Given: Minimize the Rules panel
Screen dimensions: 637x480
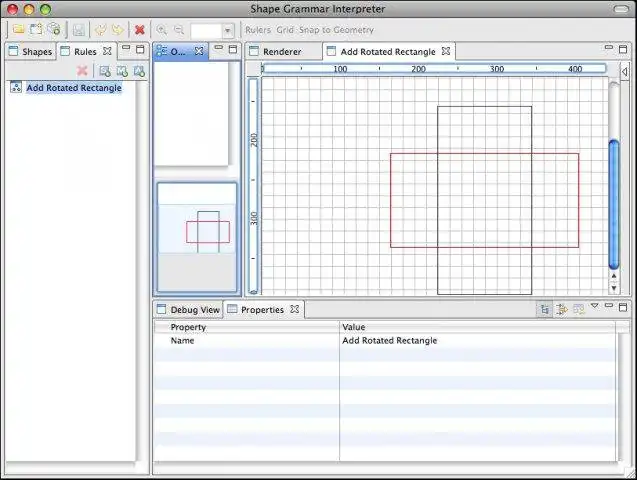Looking at the screenshot, I should point(126,48).
